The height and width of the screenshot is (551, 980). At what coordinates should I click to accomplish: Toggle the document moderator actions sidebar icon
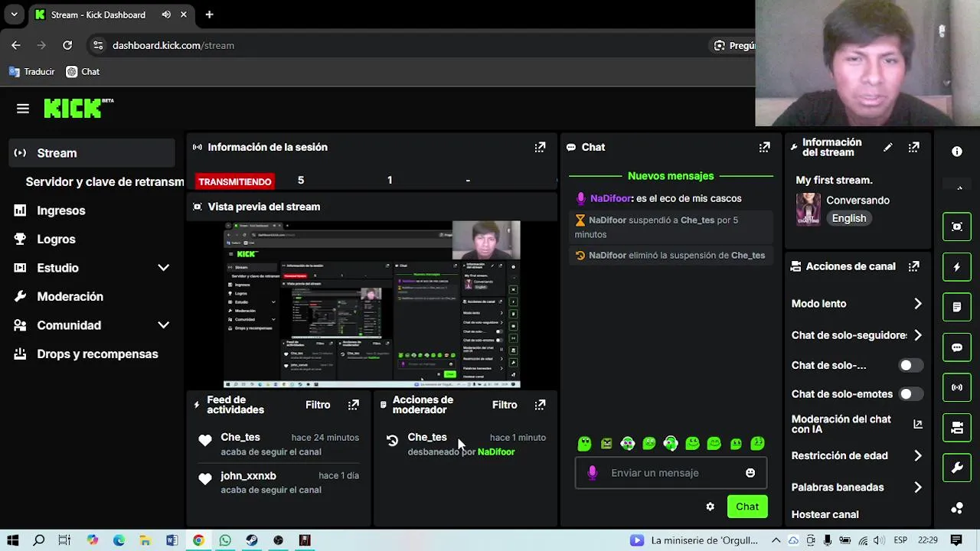click(957, 307)
